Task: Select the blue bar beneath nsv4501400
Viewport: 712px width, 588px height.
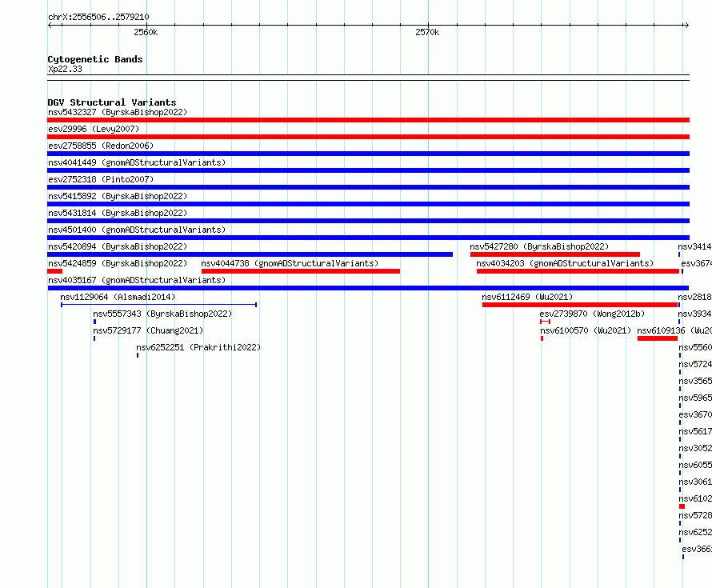Action: click(368, 238)
